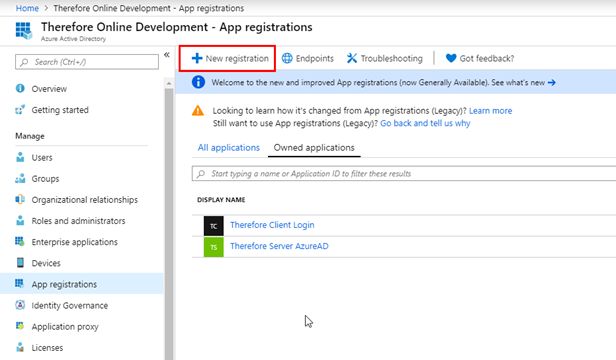Open the Therefore Client Login application
Viewport: 616px width, 360px height.
(272, 225)
